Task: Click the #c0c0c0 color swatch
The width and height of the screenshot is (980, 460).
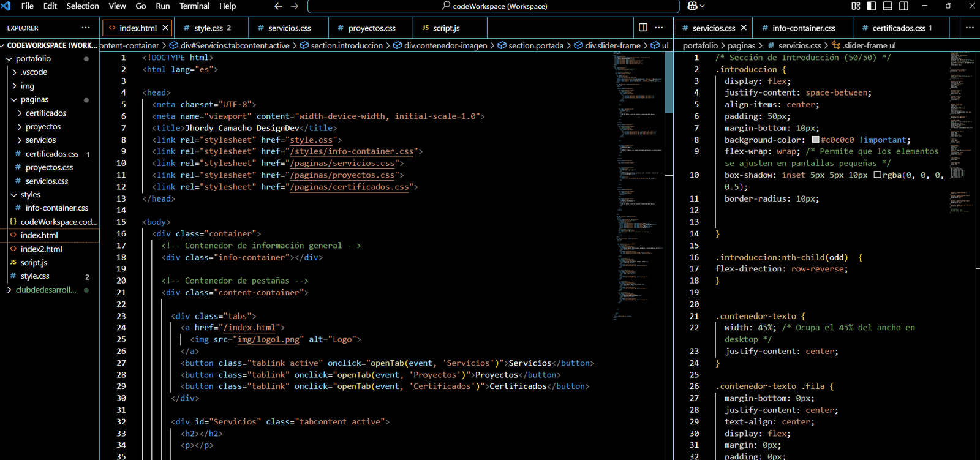Action: point(815,140)
